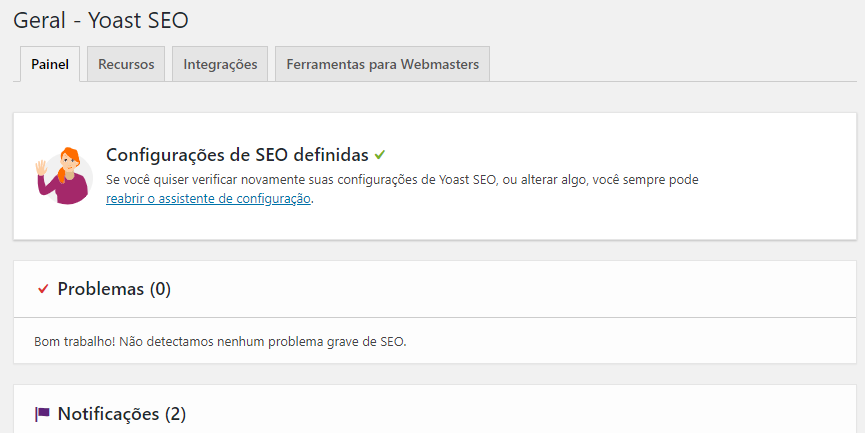This screenshot has width=865, height=433.
Task: Open the Recursos tab
Action: [x=126, y=64]
